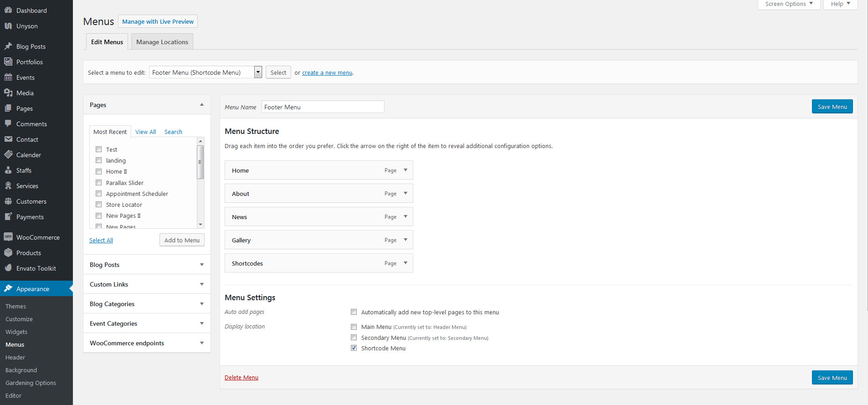Select the Most Recent pages tab
This screenshot has width=868, height=405.
coord(110,132)
